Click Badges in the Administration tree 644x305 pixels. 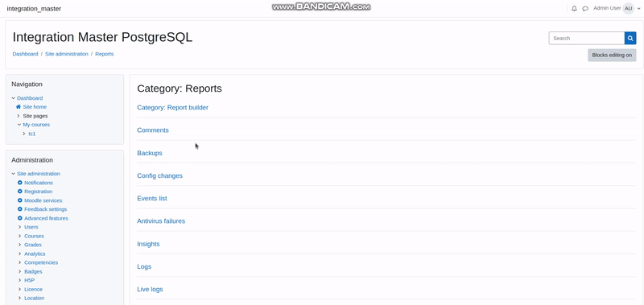point(33,271)
